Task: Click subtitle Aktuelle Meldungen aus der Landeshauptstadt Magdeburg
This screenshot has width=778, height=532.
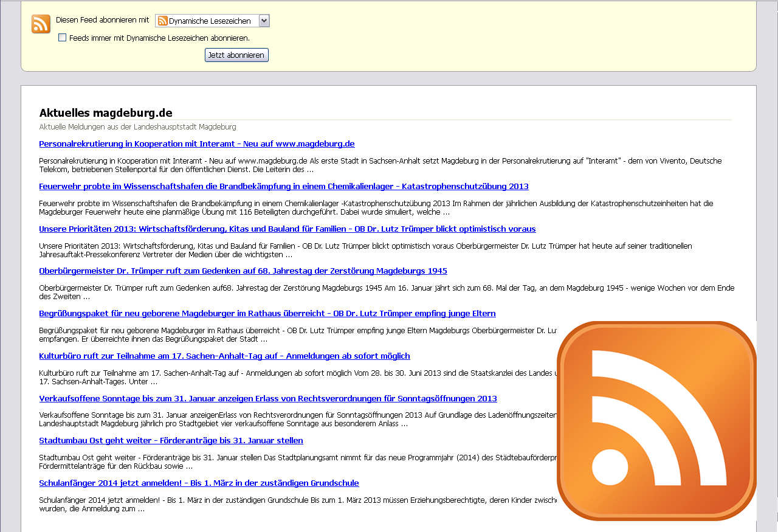Action: click(x=137, y=127)
